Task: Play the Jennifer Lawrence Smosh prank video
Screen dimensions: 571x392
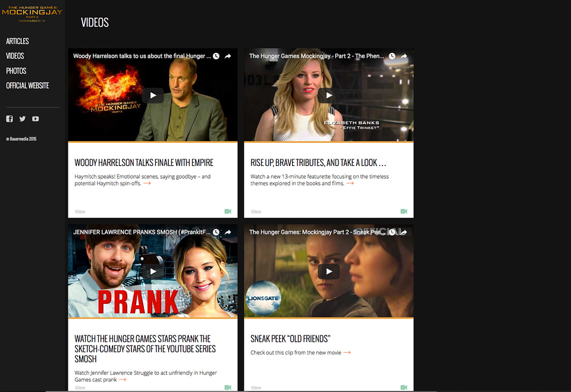Action: click(153, 271)
